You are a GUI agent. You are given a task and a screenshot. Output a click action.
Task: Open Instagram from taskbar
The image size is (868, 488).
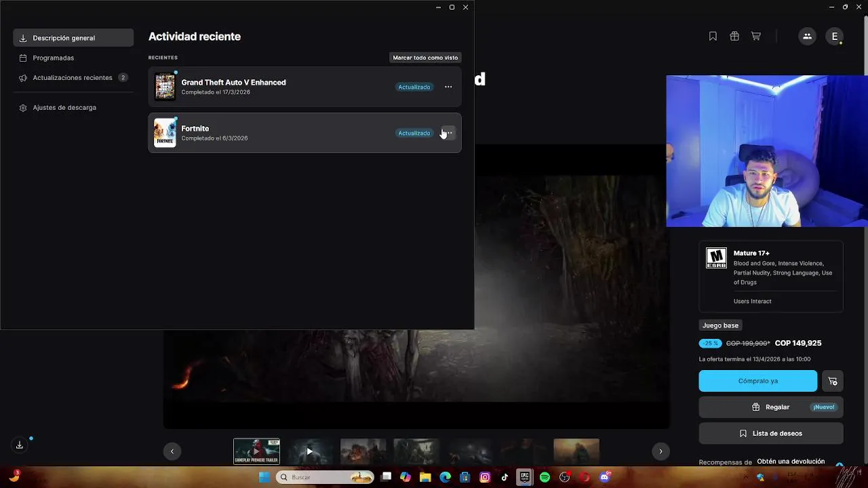click(485, 477)
